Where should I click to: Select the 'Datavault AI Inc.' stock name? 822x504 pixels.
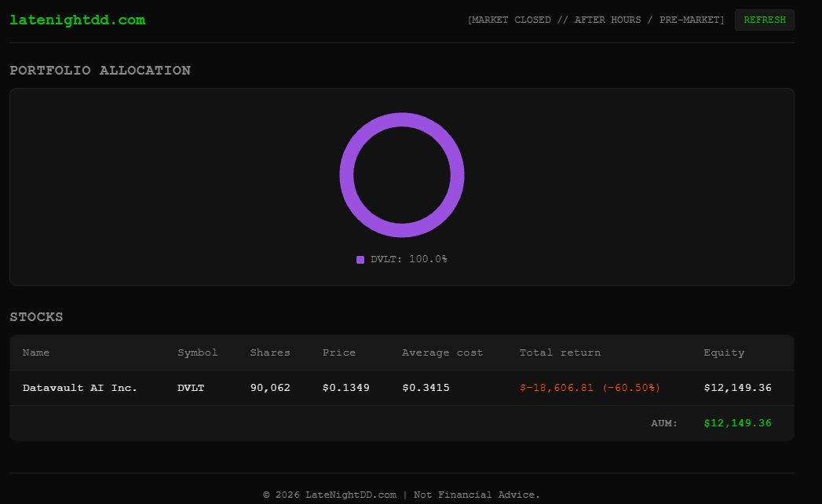pos(79,388)
